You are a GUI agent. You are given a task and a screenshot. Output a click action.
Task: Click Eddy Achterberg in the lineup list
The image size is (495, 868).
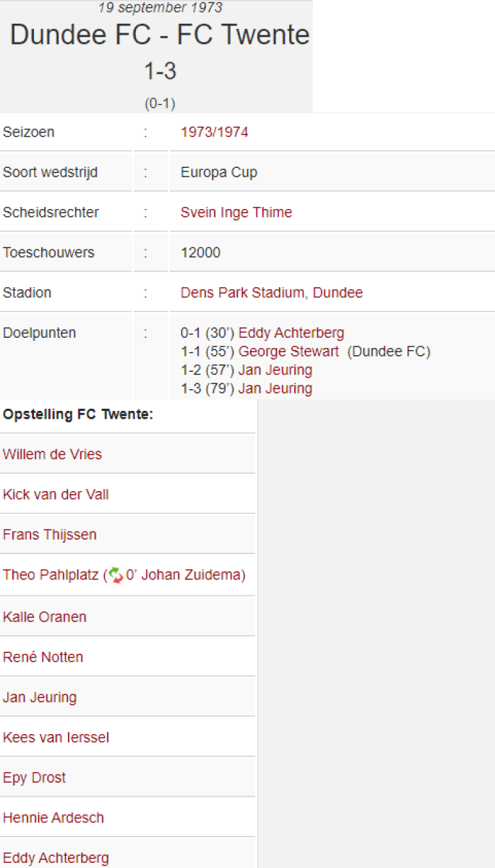point(56,859)
